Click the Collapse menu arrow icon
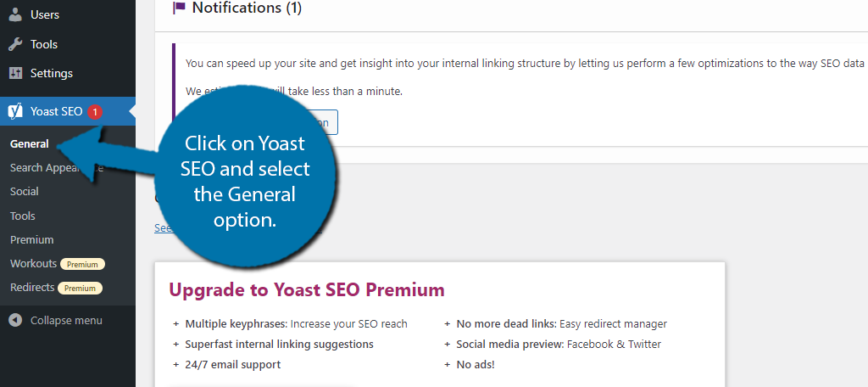This screenshot has width=868, height=387. click(x=15, y=321)
